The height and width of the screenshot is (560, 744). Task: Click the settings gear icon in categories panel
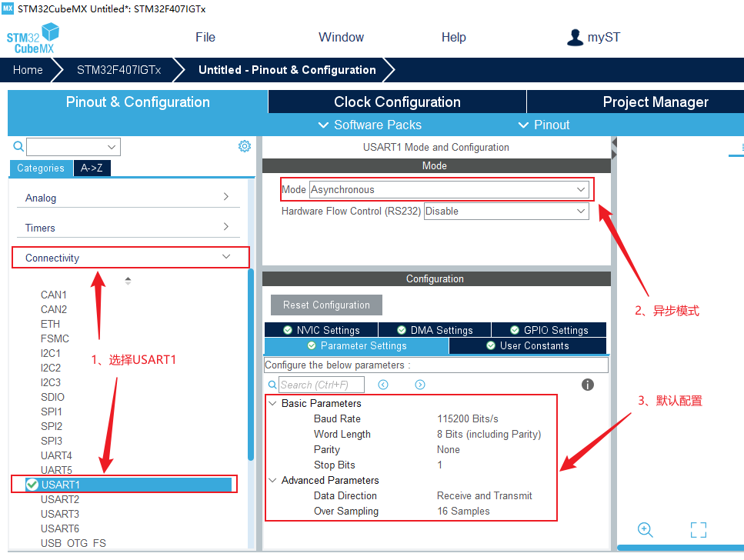pyautogui.click(x=245, y=146)
